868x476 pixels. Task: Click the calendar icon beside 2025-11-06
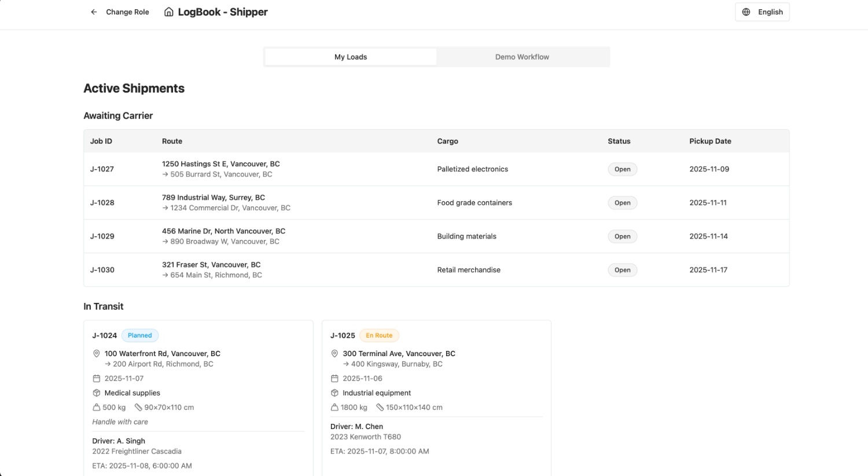[x=334, y=379]
